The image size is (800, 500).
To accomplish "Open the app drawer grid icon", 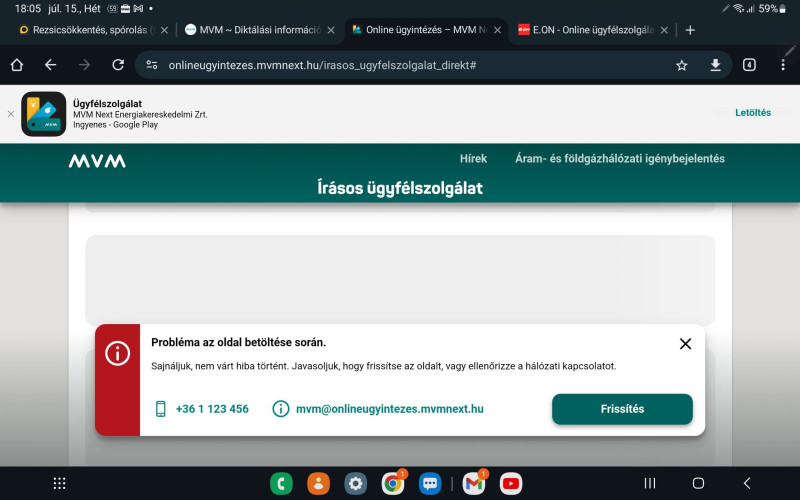I will (x=60, y=483).
